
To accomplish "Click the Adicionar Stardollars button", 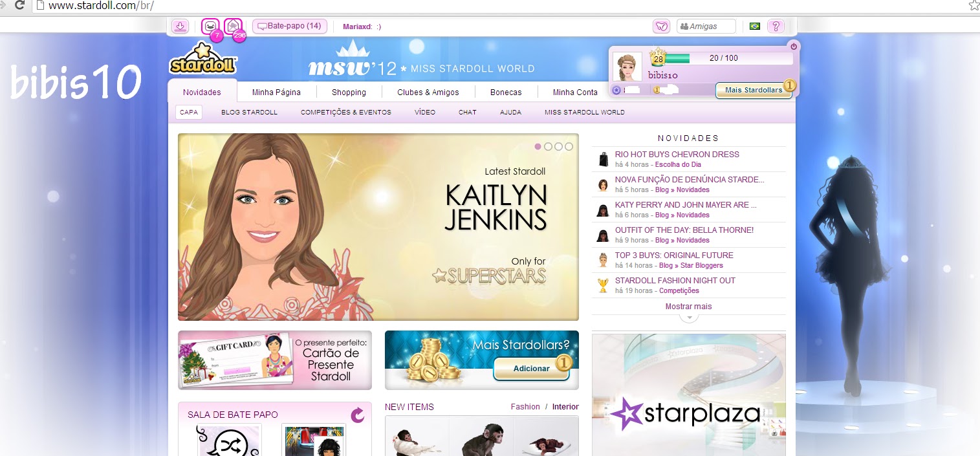I will tap(532, 369).
